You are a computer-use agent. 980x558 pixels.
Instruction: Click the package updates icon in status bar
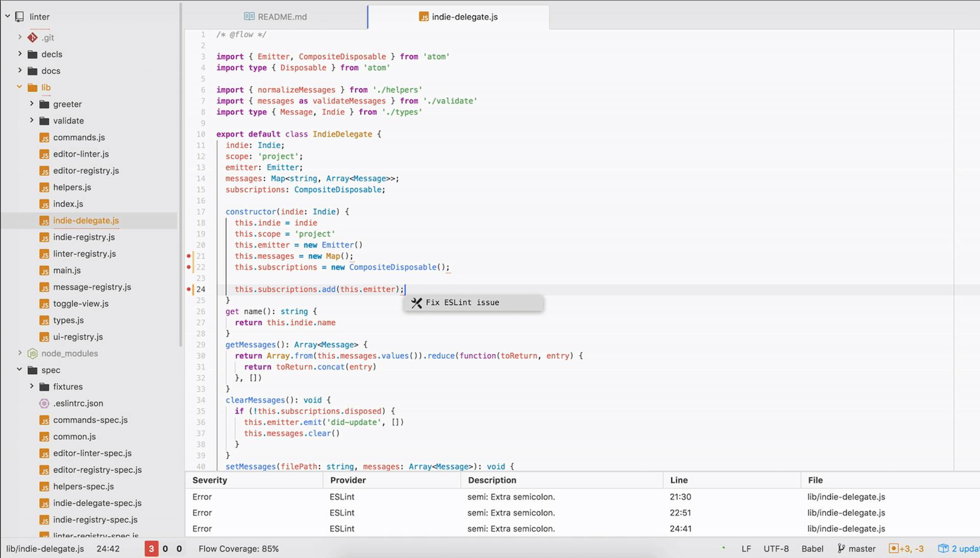(x=943, y=549)
